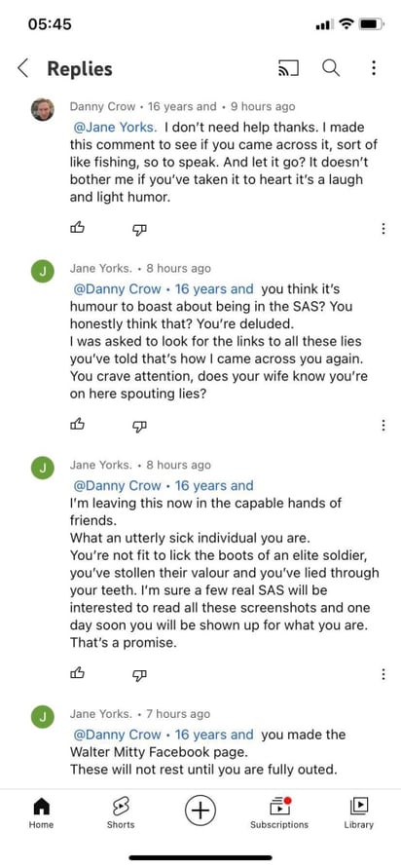Dislike Danny Crow's fishing comment
The image size is (401, 868).
coord(140,229)
